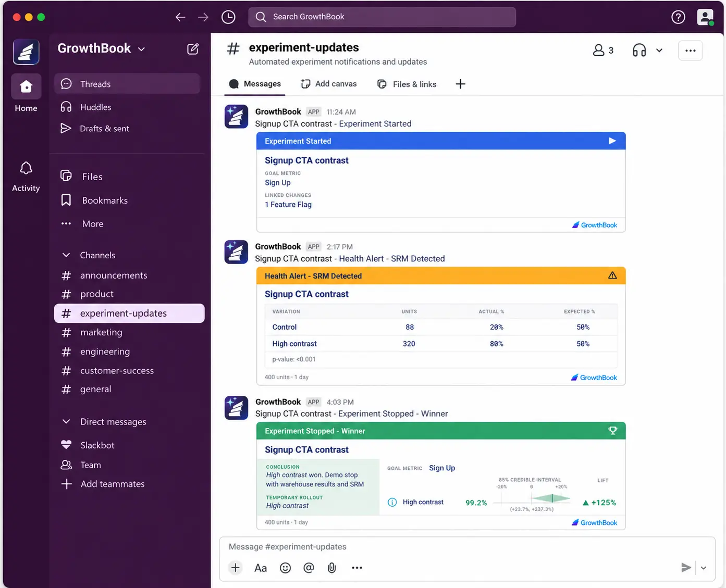Open Threads in the sidebar
Viewport: 726px width, 588px height.
click(x=127, y=84)
